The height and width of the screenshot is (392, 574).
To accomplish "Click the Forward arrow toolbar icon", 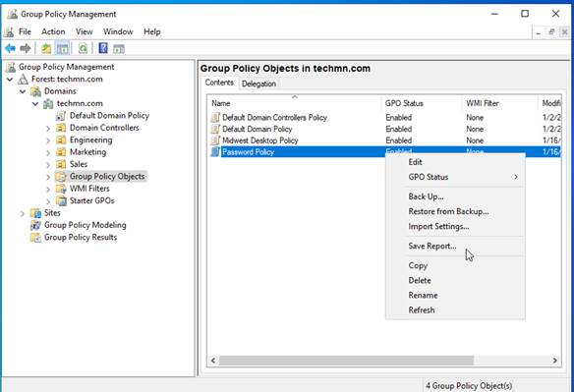I will click(x=26, y=48).
